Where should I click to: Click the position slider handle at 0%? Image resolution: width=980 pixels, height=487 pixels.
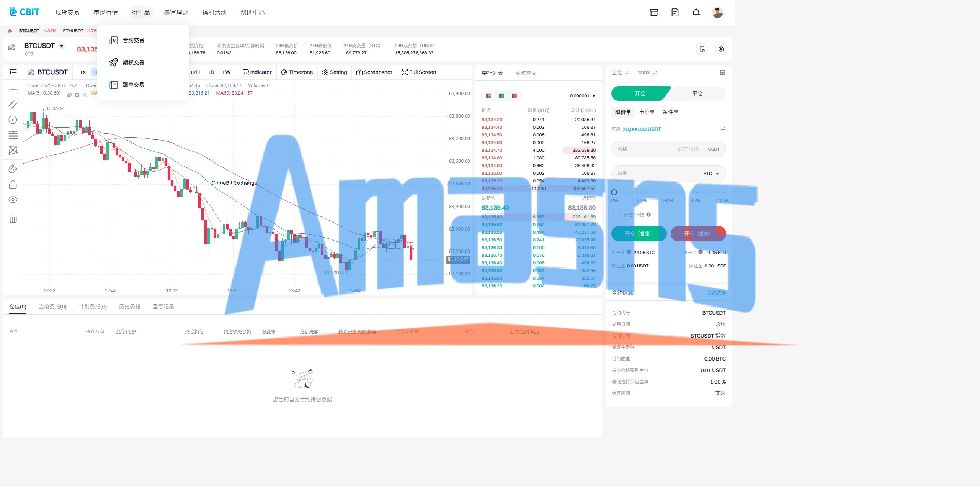614,192
